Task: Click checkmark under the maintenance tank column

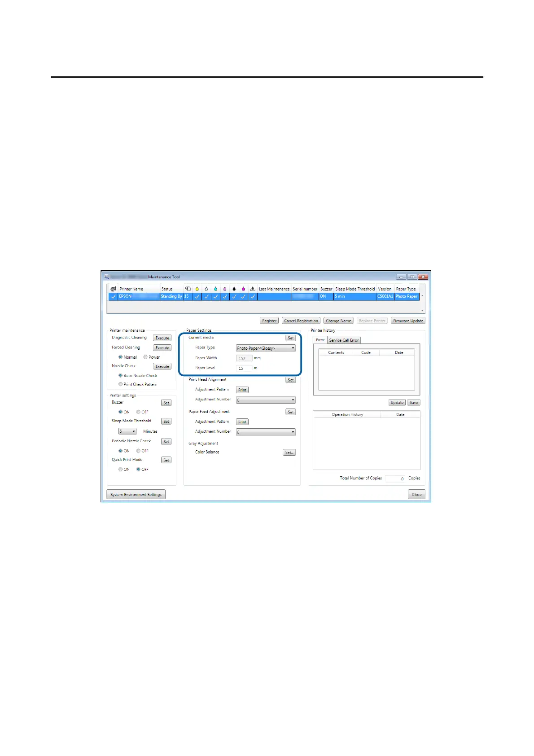Action: click(253, 296)
